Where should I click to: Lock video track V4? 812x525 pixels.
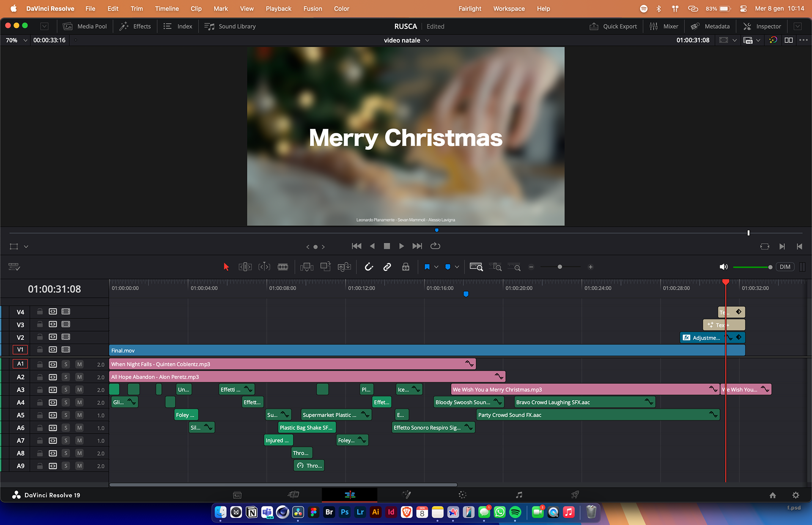pos(40,312)
